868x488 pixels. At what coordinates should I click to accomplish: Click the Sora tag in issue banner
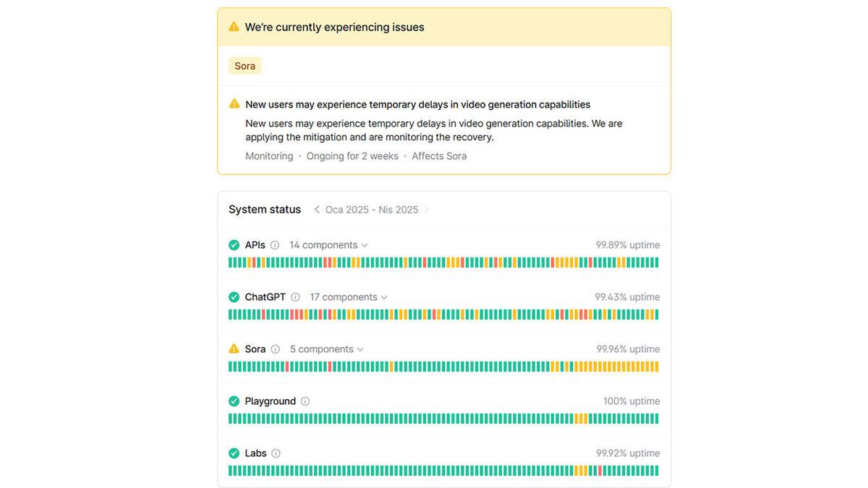coord(244,66)
